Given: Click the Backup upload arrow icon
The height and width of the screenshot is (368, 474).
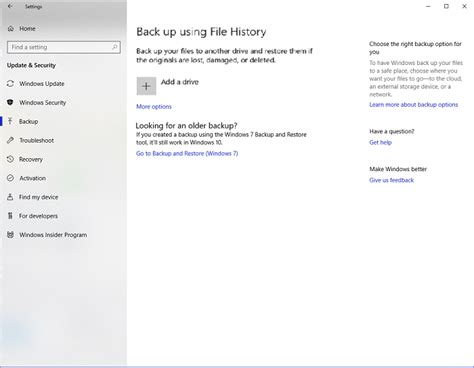Looking at the screenshot, I should tap(10, 121).
